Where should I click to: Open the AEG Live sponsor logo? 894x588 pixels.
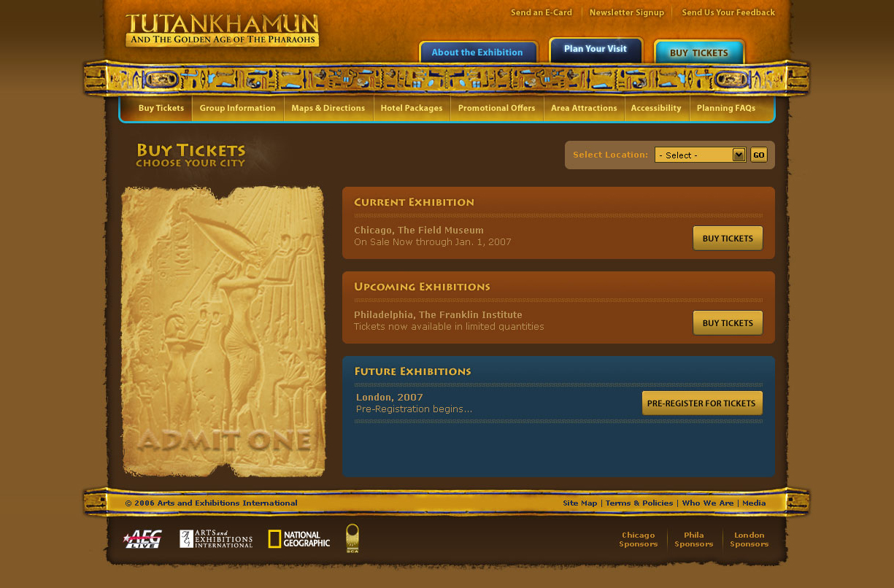(142, 539)
